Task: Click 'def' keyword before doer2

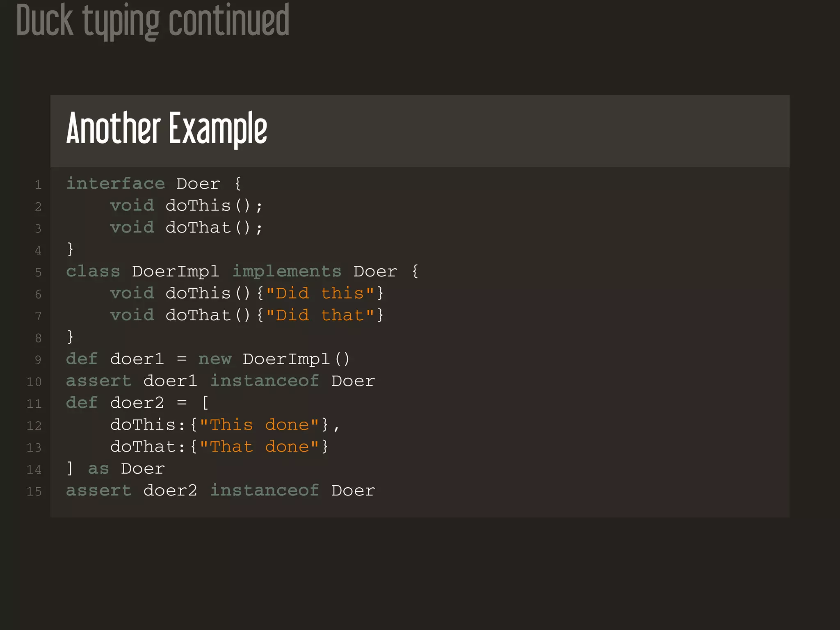Action: pyautogui.click(x=82, y=402)
